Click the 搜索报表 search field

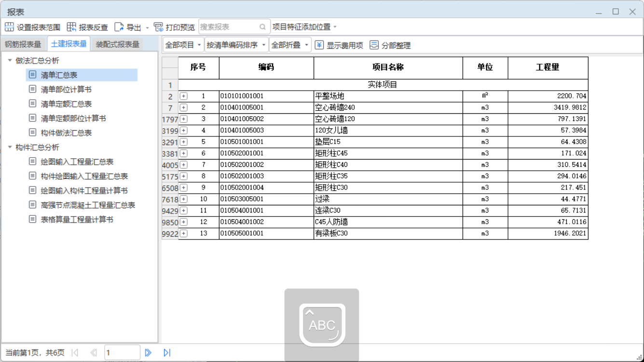234,27
